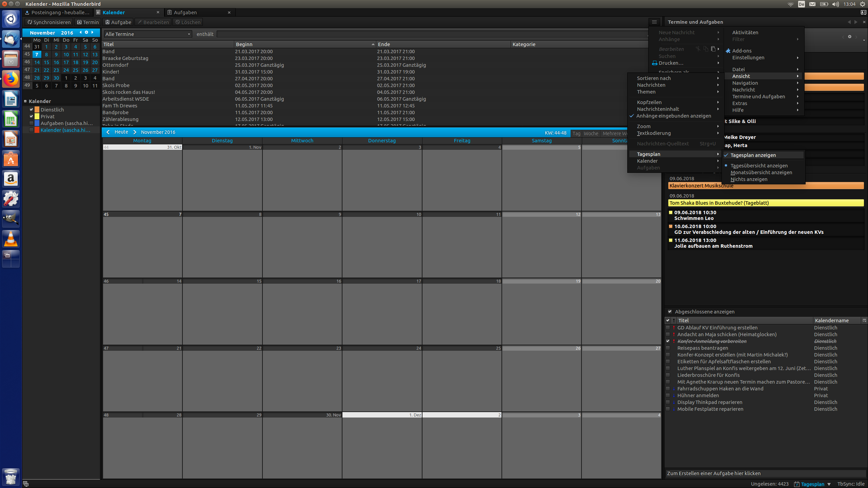Uncheck the Dienstlich calendar checkbox
This screenshot has height=488, width=868.
32,109
